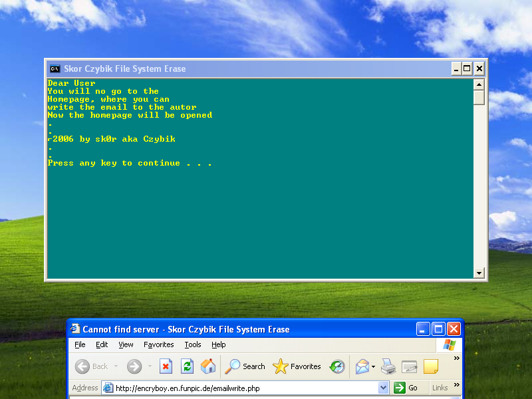Click the Back arrow in Internet Explorer
This screenshot has width=532, height=399.
[x=82, y=366]
